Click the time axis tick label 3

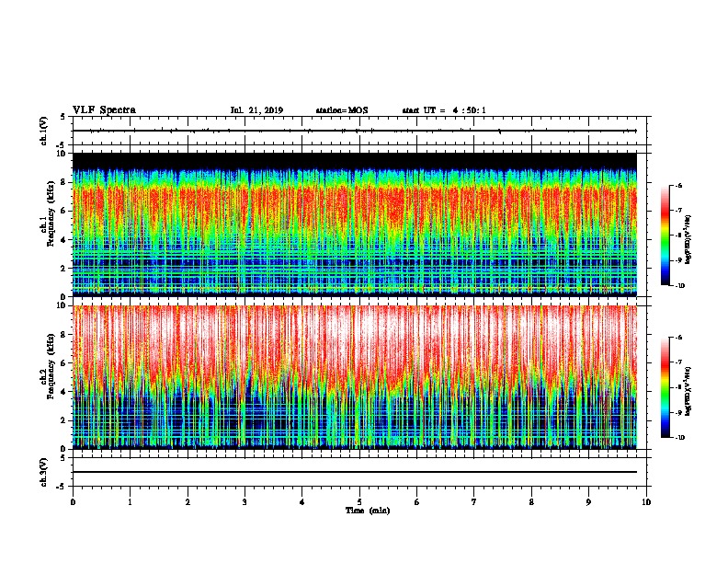[245, 502]
